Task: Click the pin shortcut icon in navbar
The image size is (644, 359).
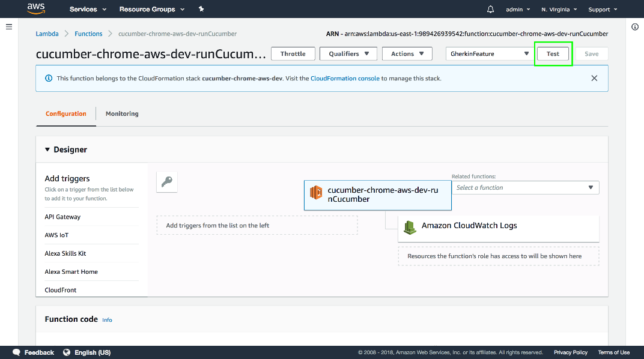Action: [x=201, y=10]
